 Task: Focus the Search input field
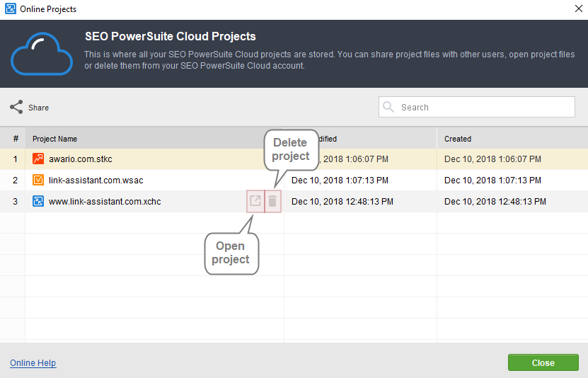pos(477,107)
